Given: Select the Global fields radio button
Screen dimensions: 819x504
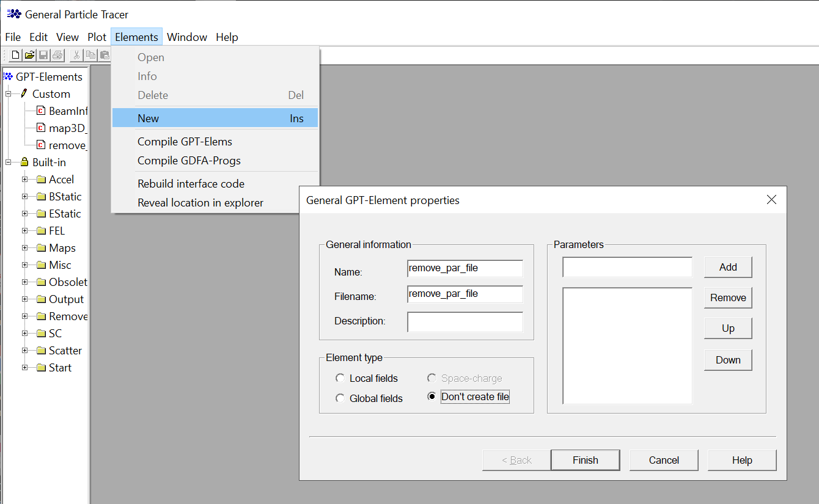Looking at the screenshot, I should (340, 398).
